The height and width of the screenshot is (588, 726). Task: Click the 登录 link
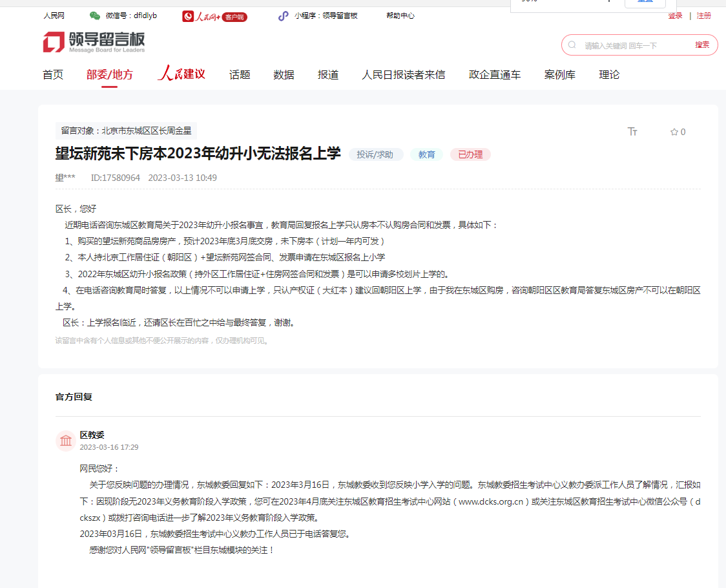click(x=675, y=16)
